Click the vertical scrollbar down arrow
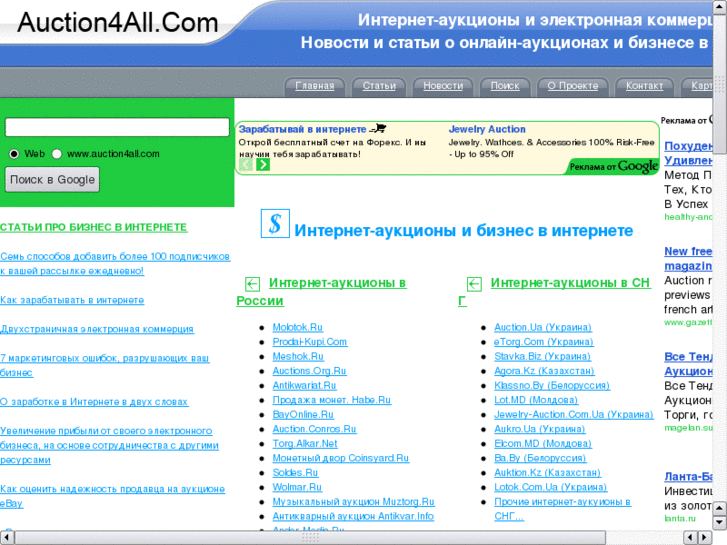727x545 pixels. pos(719,523)
